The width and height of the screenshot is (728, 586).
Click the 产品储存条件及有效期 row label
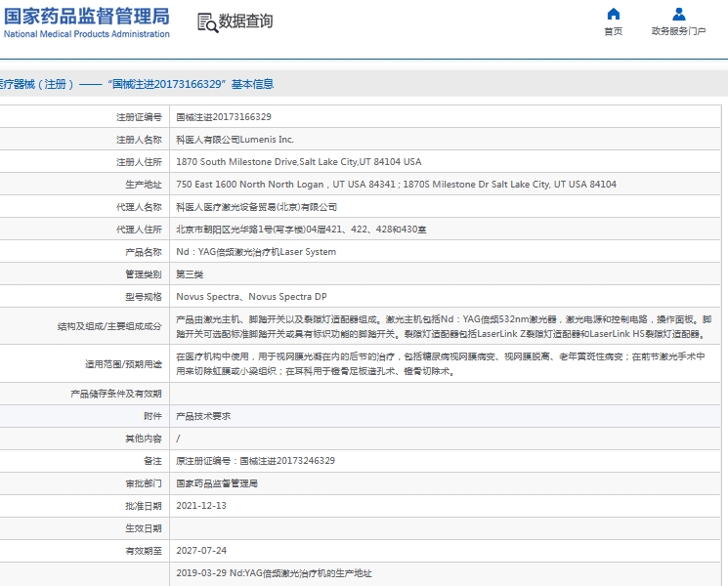tap(116, 394)
